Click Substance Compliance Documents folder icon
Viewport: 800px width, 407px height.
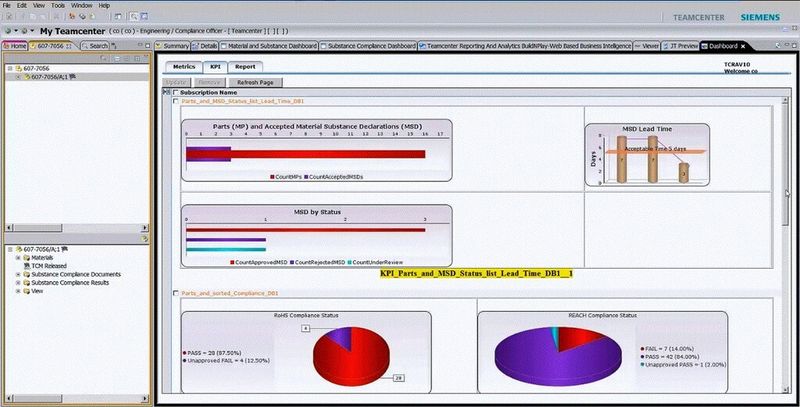tap(27, 274)
